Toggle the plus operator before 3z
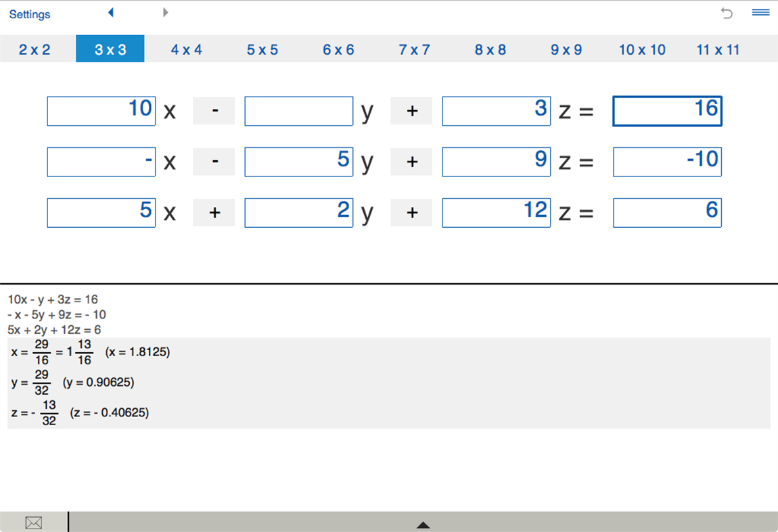Image resolution: width=778 pixels, height=532 pixels. 411,110
